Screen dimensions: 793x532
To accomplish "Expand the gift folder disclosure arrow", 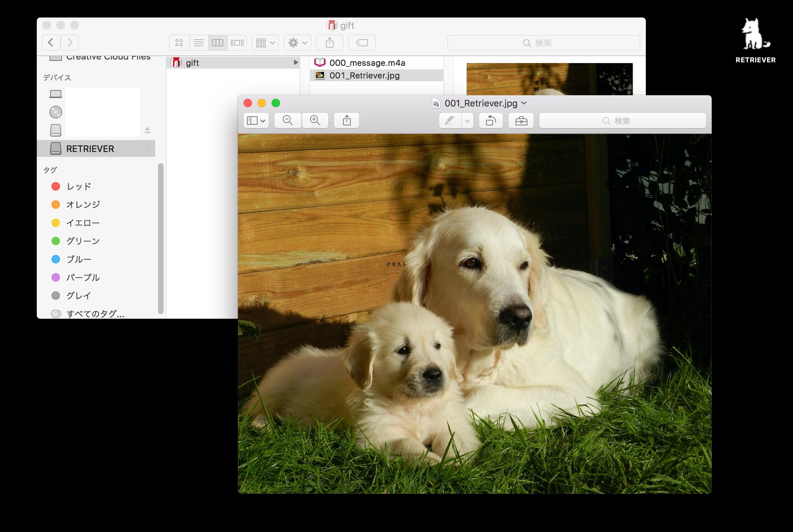I will pyautogui.click(x=296, y=62).
